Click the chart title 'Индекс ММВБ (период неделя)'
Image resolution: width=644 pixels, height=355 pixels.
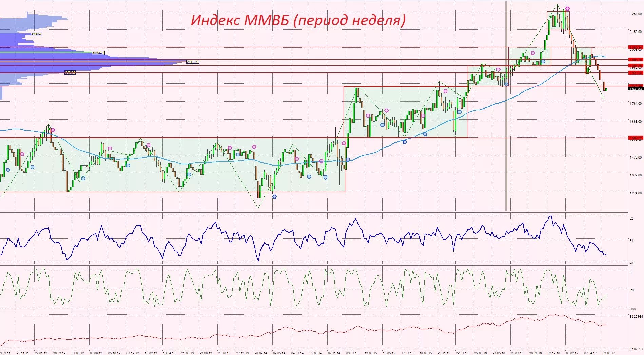tap(298, 20)
